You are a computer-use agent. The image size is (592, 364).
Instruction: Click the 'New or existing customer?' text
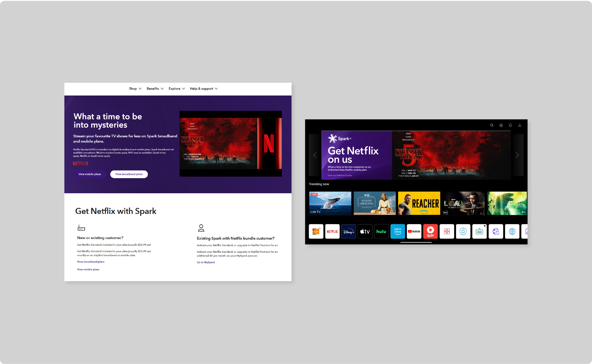[100, 238]
